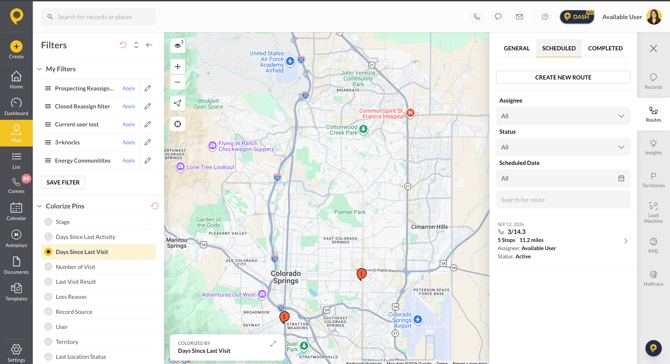Open Documents in the sidebar
This screenshot has height=364, width=670.
coord(16,265)
